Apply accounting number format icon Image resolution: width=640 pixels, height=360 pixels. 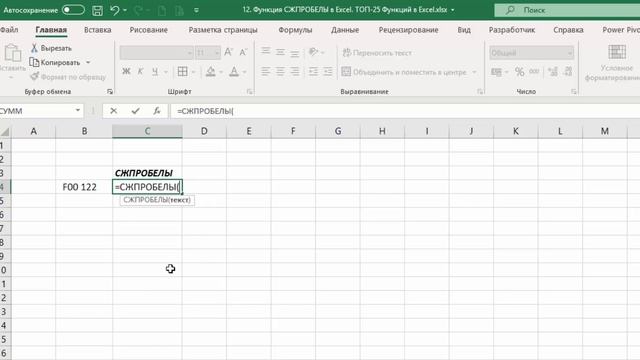pyautogui.click(x=496, y=72)
